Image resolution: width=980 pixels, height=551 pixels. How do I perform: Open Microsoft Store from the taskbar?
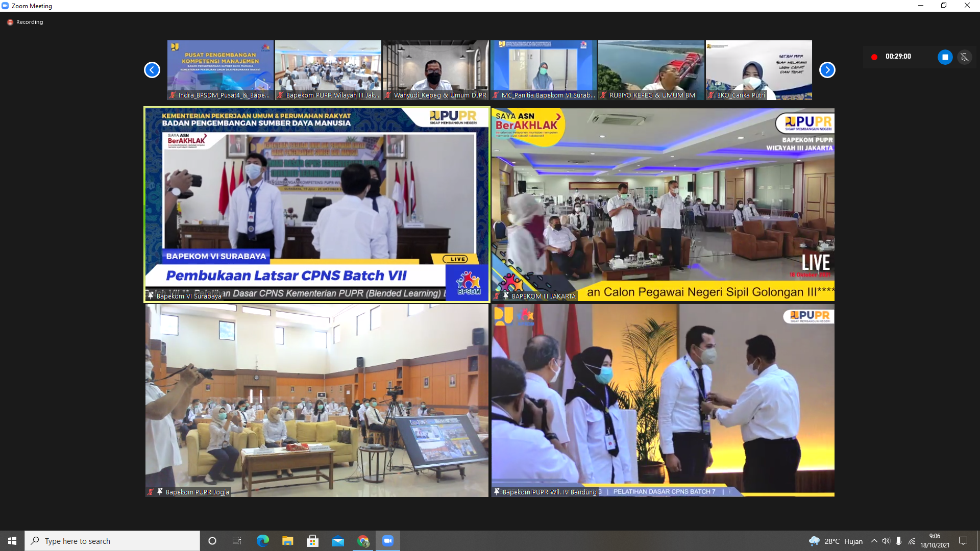click(x=312, y=541)
